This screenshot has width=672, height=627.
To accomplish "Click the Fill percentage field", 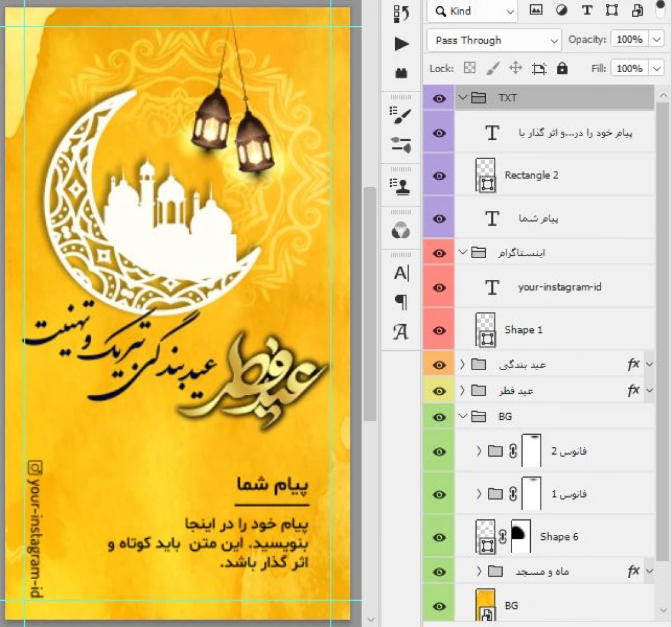I will [629, 68].
